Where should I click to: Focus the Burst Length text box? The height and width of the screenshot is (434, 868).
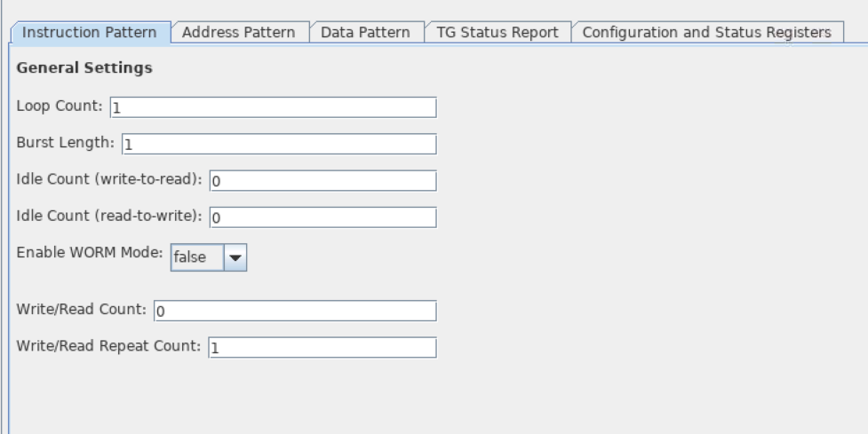coord(278,144)
